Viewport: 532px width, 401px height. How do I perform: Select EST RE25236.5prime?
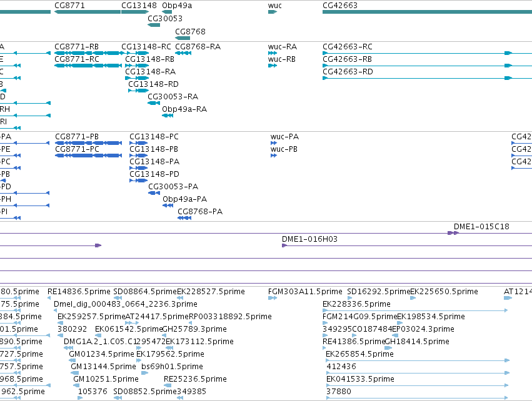pos(196,380)
